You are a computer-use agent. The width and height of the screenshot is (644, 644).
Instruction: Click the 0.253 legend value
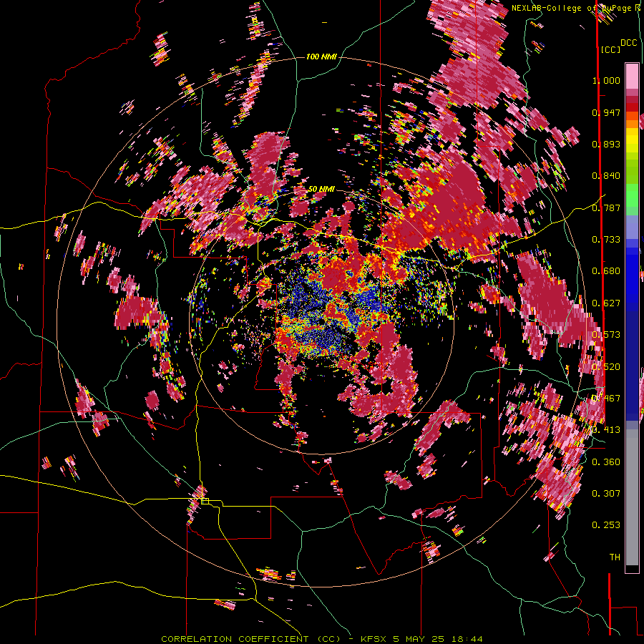click(x=606, y=525)
